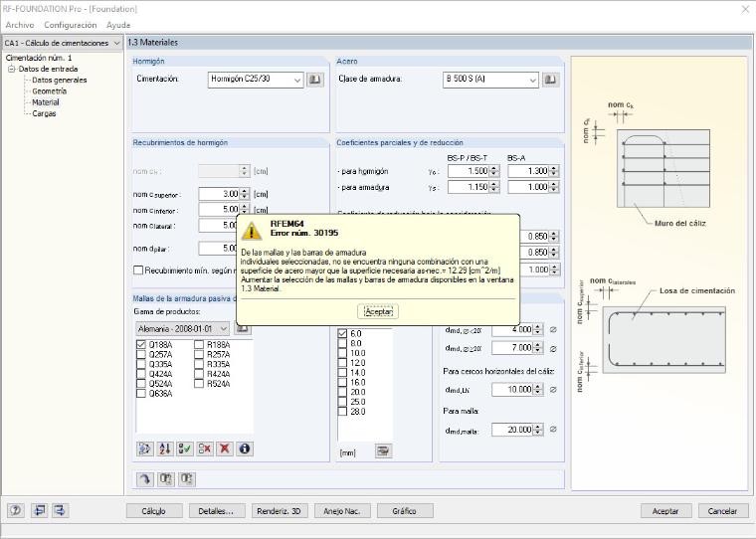756x539 pixels.
Task: Enable 28.0 mm bar diameter checkbox
Action: [342, 412]
